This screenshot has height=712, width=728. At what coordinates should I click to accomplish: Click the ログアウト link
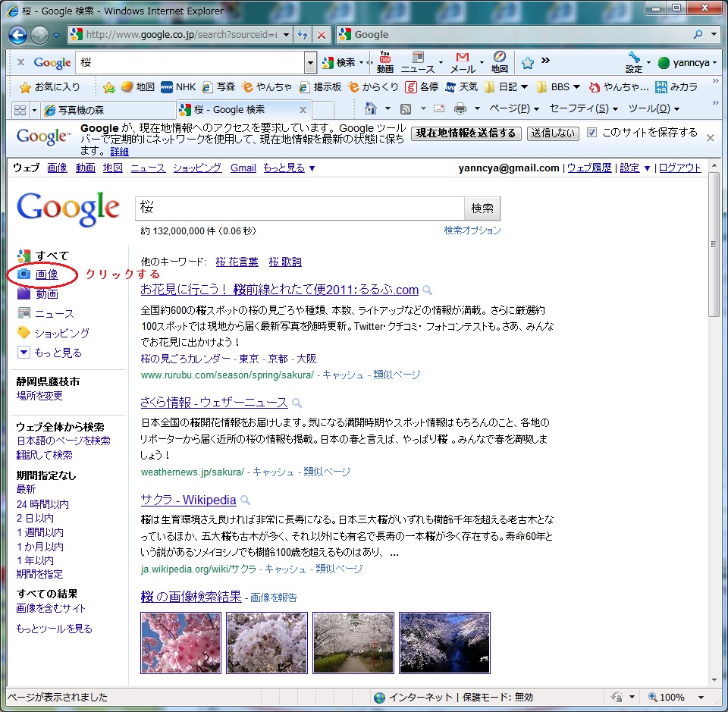point(679,168)
